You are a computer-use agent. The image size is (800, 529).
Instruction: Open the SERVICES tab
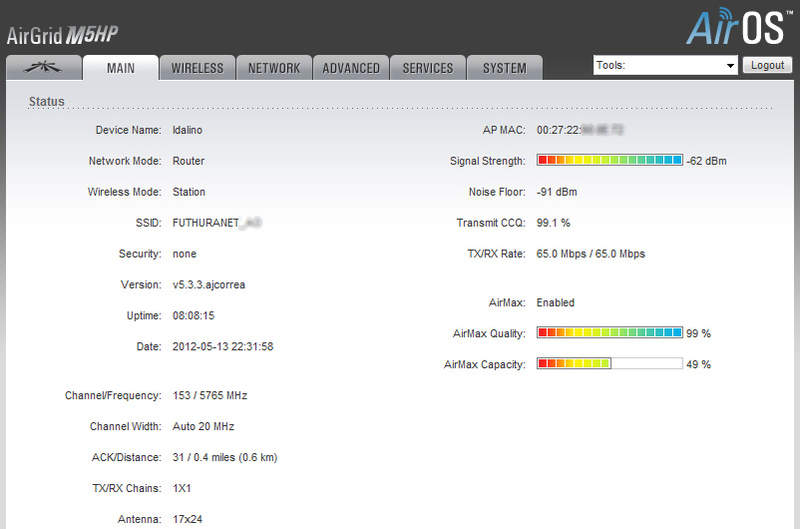[428, 68]
